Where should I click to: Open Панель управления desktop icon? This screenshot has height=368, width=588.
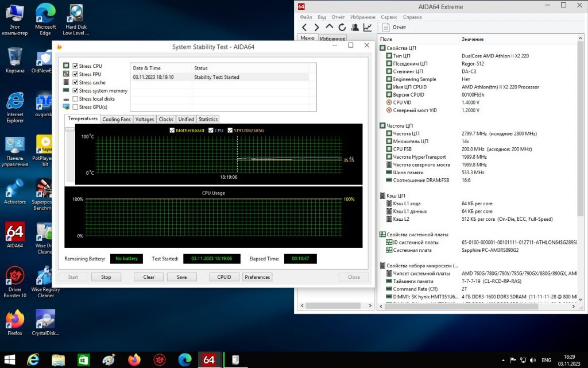pyautogui.click(x=15, y=151)
